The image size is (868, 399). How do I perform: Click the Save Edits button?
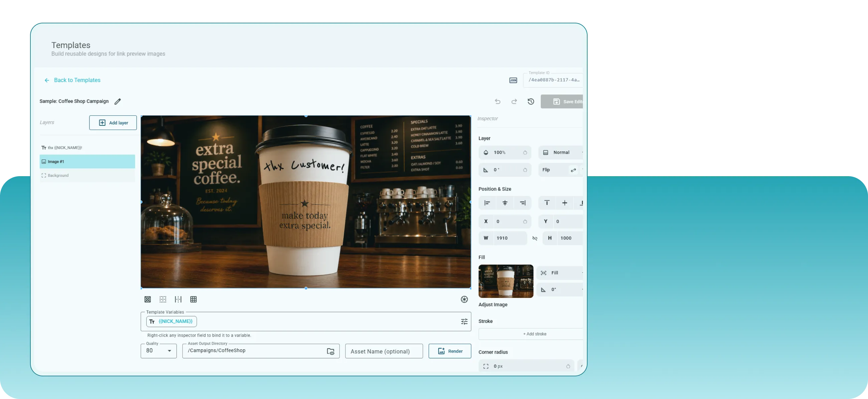(x=562, y=101)
